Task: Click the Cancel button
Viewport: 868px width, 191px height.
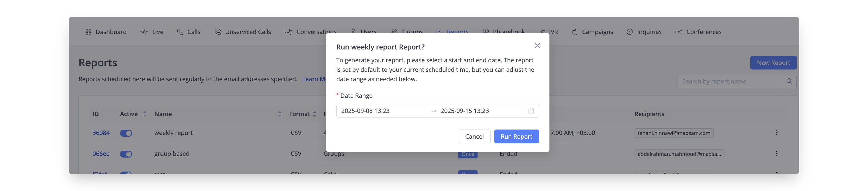Action: [474, 136]
